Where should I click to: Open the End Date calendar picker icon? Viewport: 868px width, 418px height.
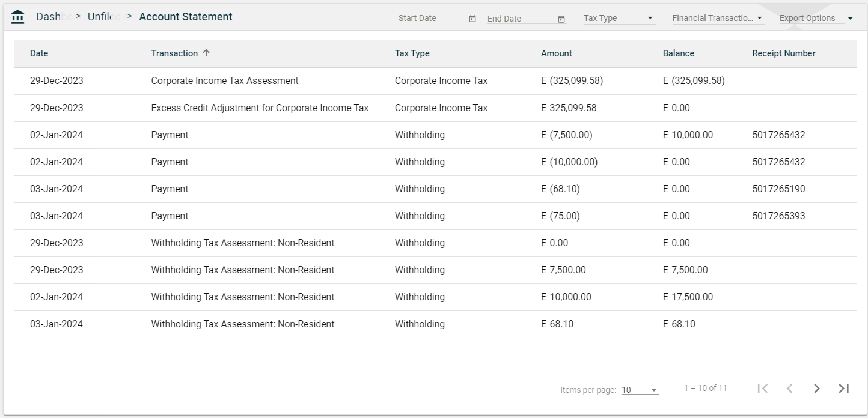click(x=561, y=19)
